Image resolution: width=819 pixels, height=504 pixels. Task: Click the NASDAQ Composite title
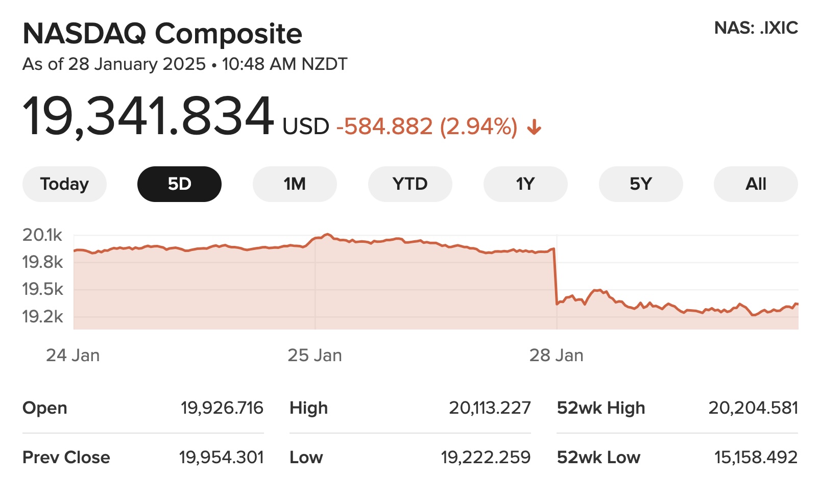(162, 34)
